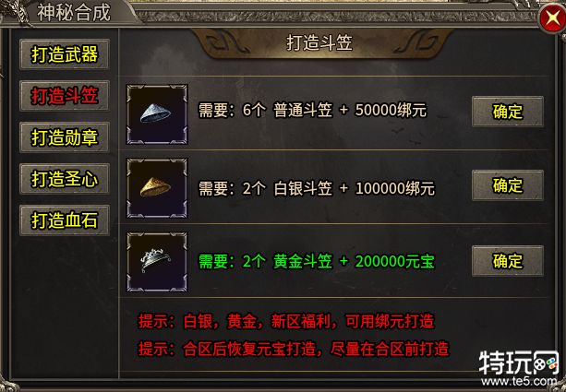Screen dimensions: 566x392
Task: Click the silver bamboo hat item icon
Action: point(157,114)
